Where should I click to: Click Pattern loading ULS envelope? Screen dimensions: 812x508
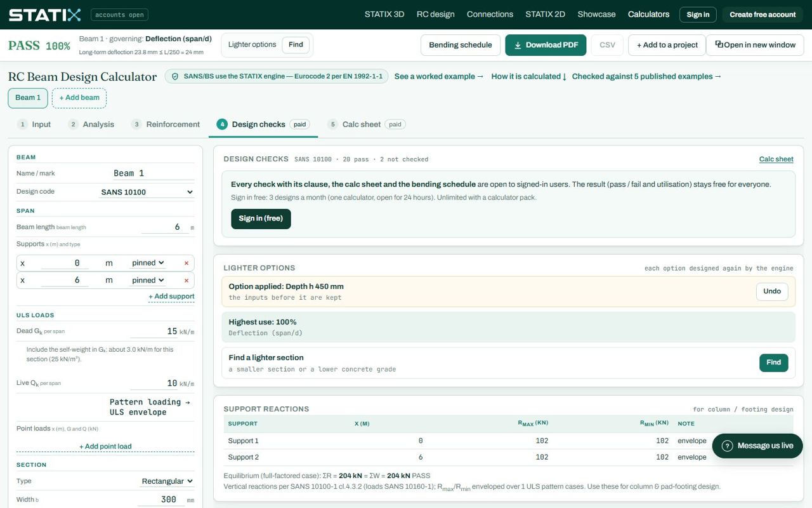click(x=150, y=407)
